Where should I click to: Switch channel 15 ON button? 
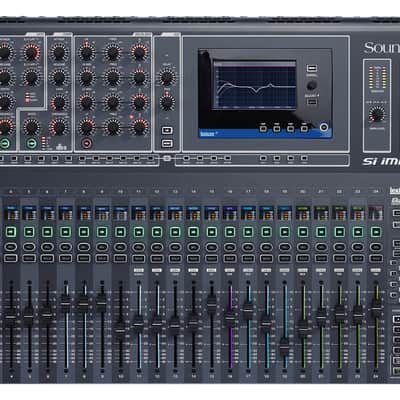(x=212, y=232)
